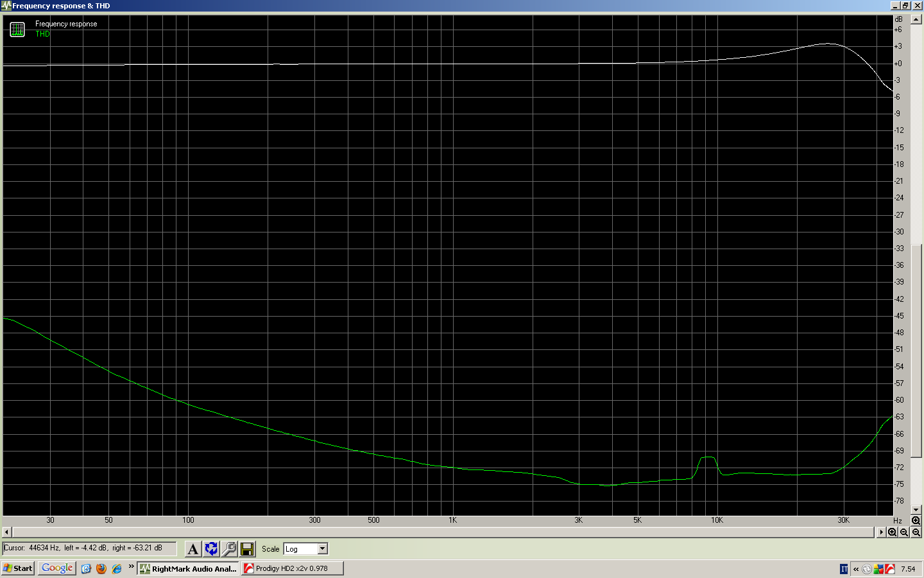Switch to RightMark Audio Analyzer taskbar button
924x578 pixels.
point(188,568)
